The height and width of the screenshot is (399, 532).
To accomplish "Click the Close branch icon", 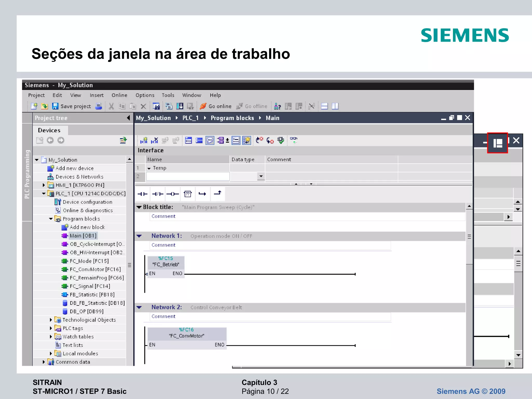I will [217, 194].
